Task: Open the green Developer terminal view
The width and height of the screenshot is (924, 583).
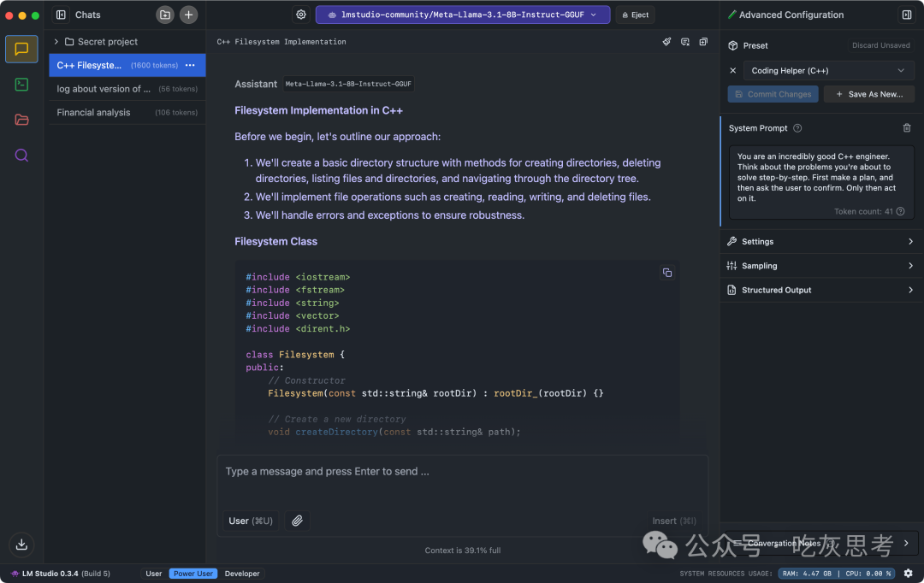Action: [21, 85]
